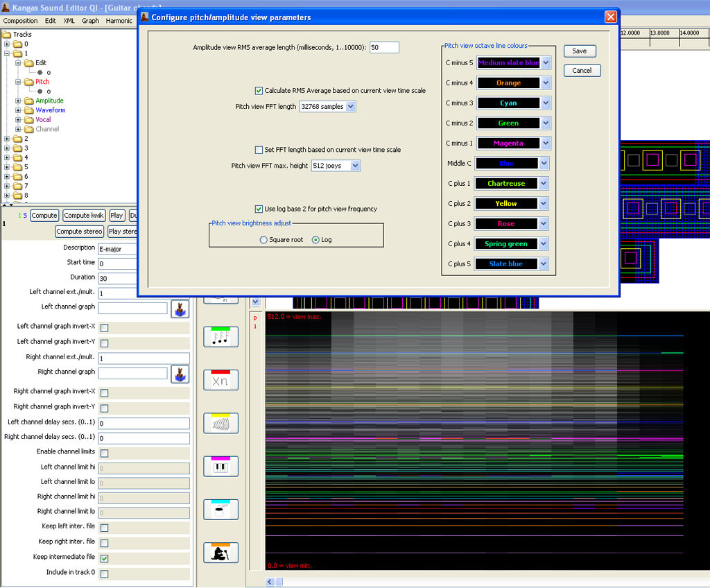This screenshot has height=588, width=710.
Task: Select the sound waves tool icon
Action: [x=221, y=423]
